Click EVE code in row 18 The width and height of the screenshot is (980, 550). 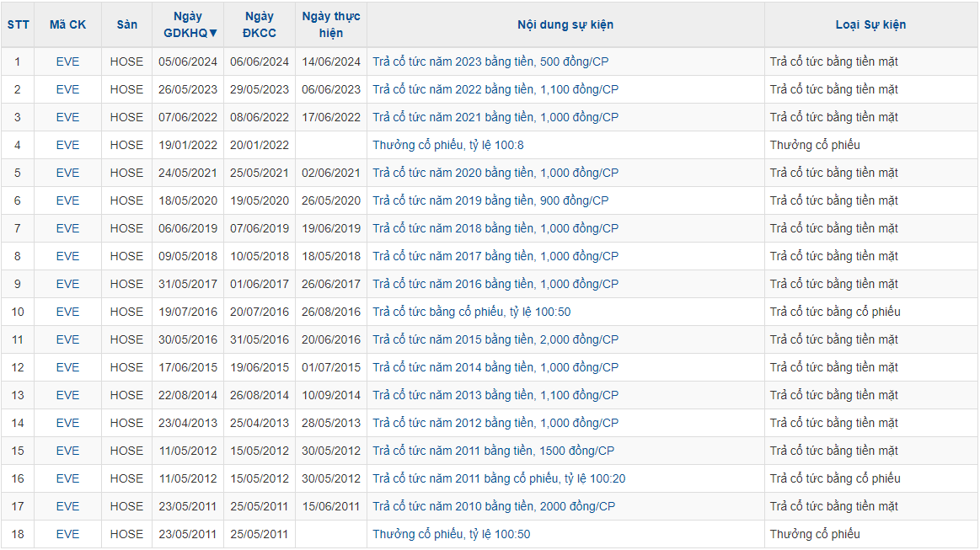[x=67, y=534]
